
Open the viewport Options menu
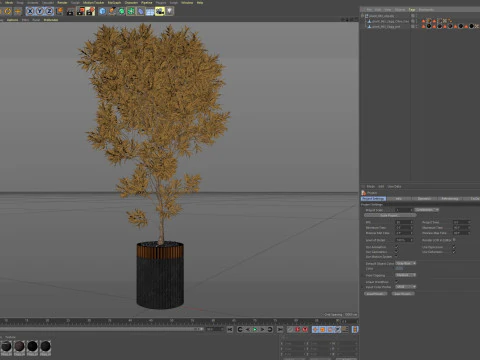click(x=12, y=20)
